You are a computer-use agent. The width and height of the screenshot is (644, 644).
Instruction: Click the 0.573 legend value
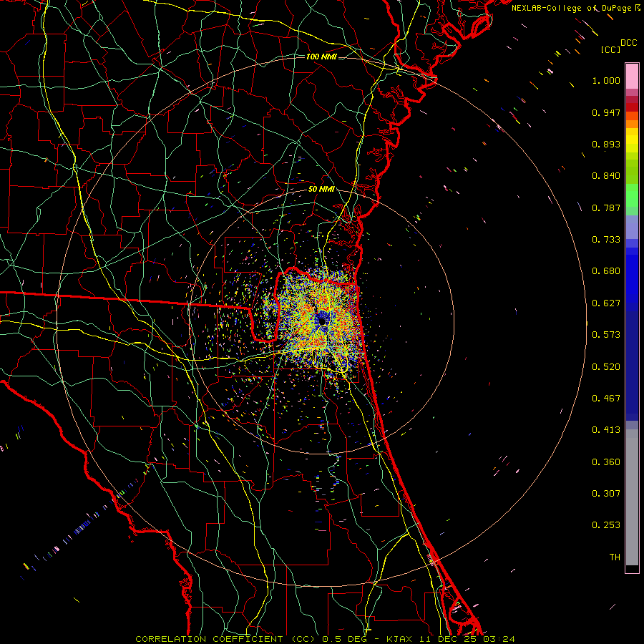point(606,335)
